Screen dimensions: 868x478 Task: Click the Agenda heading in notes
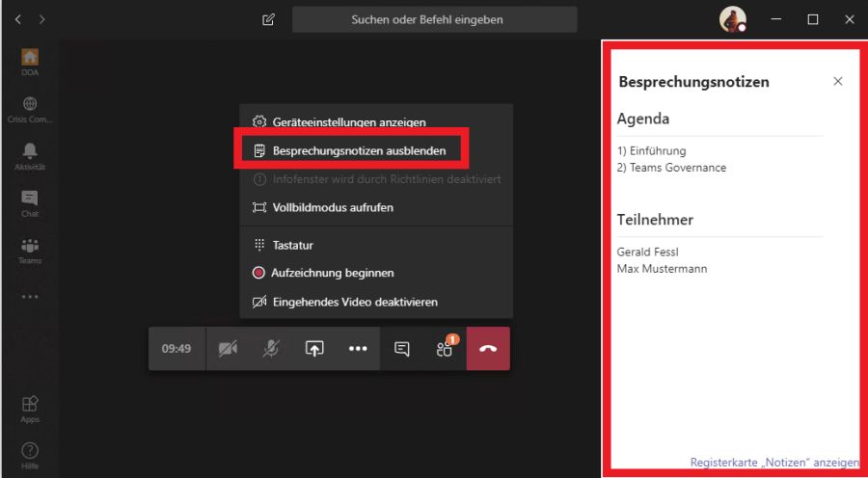(x=642, y=119)
